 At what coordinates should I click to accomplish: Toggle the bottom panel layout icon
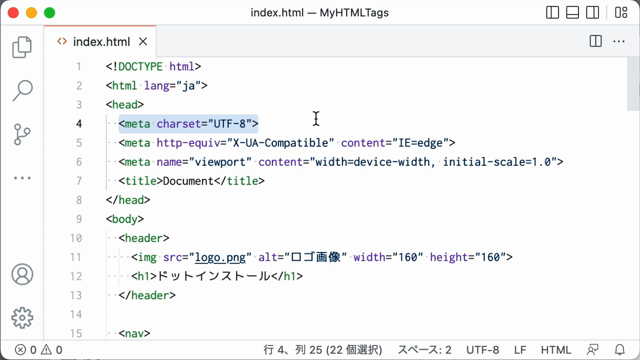572,13
